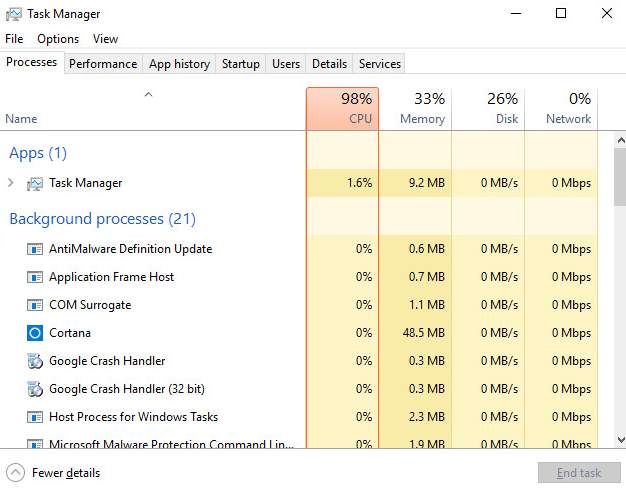Image resolution: width=626 pixels, height=491 pixels.
Task: Click Application Frame Host's 0% CPU value
Action: pos(364,277)
